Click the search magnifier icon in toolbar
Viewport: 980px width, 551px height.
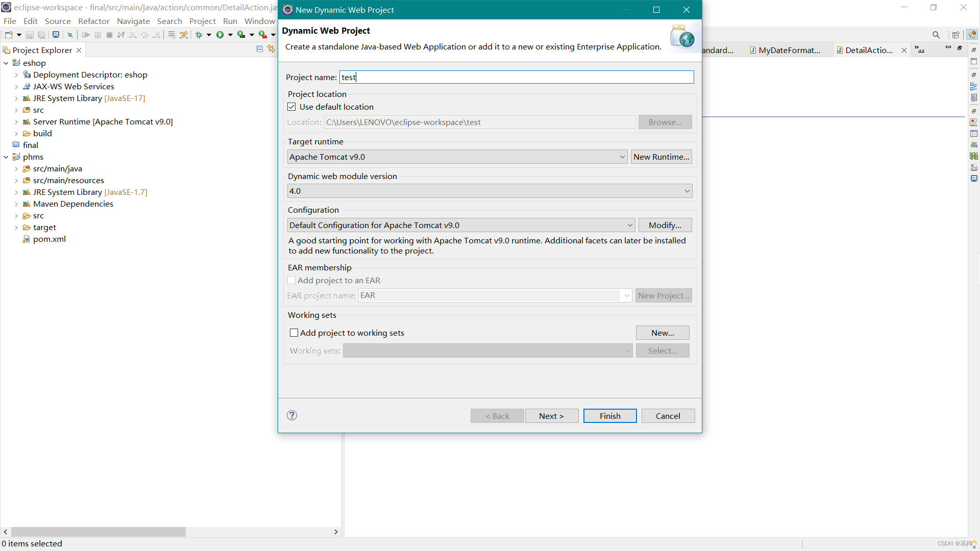936,35
